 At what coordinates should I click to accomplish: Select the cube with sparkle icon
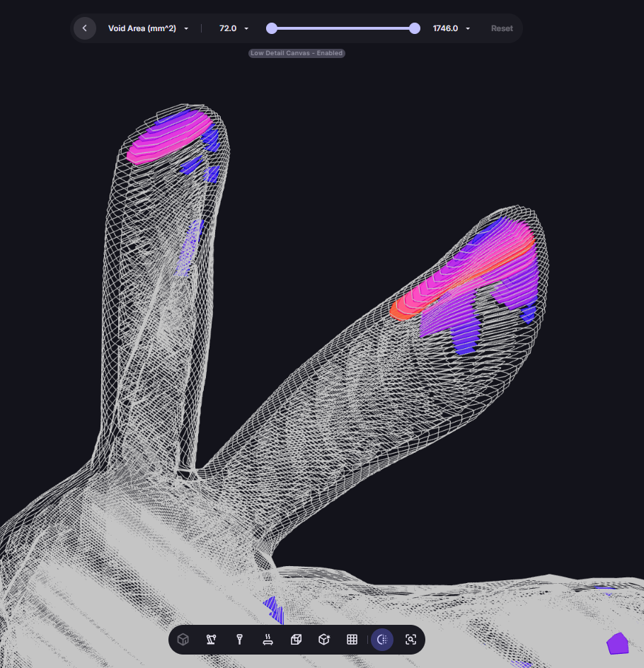[x=324, y=640]
